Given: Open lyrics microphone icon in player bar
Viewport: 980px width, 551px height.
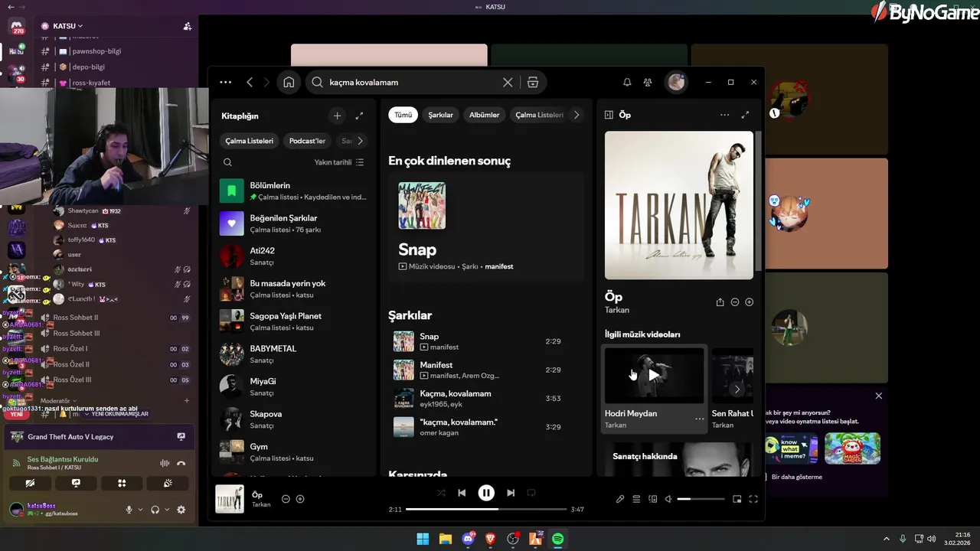Looking at the screenshot, I should tap(620, 499).
